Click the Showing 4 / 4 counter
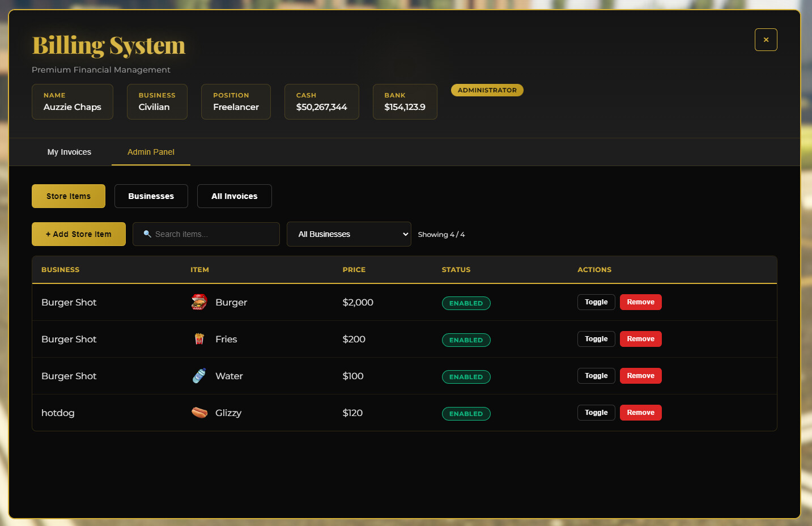The image size is (812, 526). pos(441,235)
